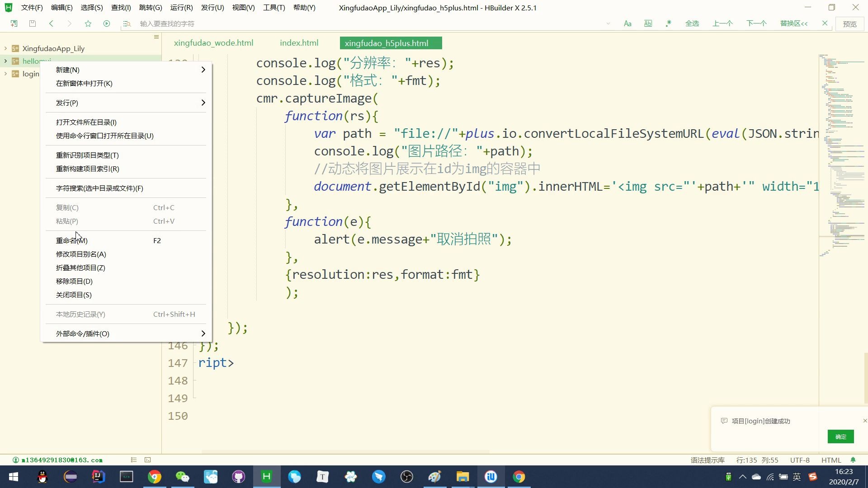Open the 视图(V) menu
This screenshot has width=868, height=488.
tap(243, 8)
